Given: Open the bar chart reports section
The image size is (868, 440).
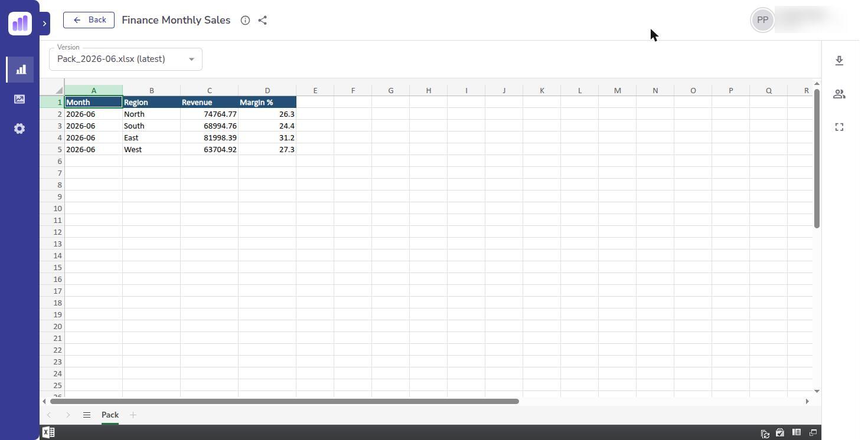Looking at the screenshot, I should click(19, 70).
